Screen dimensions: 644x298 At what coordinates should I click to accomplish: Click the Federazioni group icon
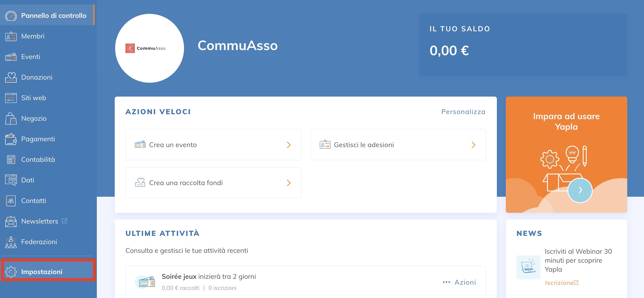coord(11,242)
